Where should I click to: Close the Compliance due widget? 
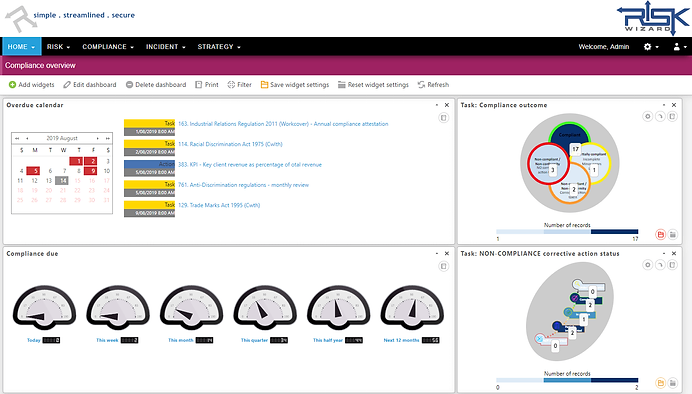pyautogui.click(x=447, y=254)
